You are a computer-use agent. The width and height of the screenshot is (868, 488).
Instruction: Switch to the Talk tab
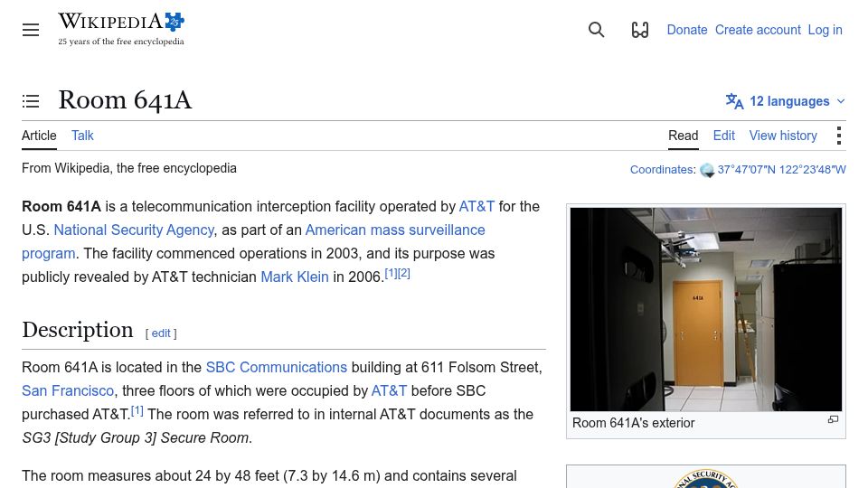(x=82, y=136)
